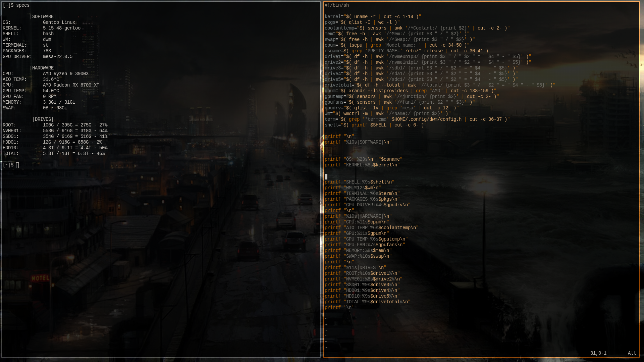644x362 pixels.
Task: Click the coolanttemp= sensors line
Action: click(417, 28)
